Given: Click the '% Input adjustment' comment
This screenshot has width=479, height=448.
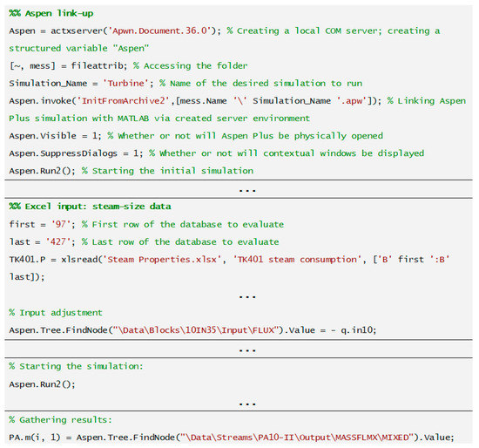Looking at the screenshot, I should [56, 313].
